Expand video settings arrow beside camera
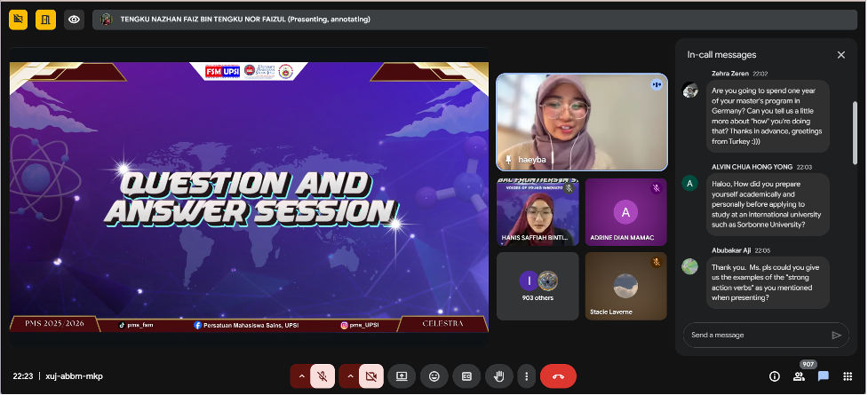 tap(349, 376)
